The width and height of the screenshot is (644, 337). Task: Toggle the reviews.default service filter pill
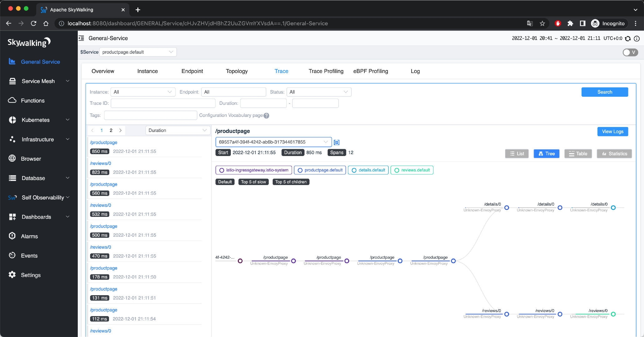412,170
